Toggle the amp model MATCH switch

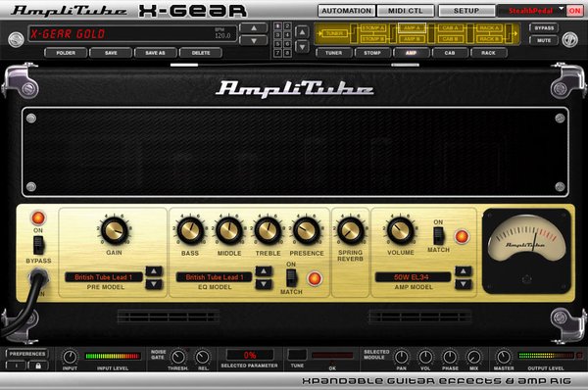click(438, 236)
